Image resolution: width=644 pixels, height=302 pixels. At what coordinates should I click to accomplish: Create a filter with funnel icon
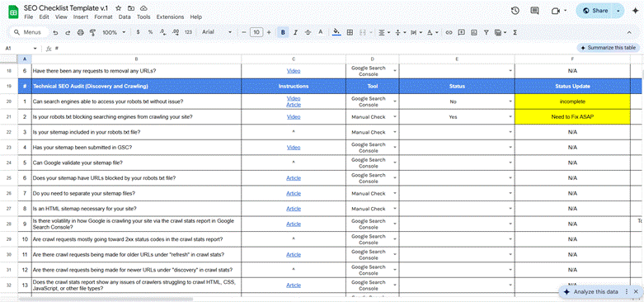coord(486,32)
